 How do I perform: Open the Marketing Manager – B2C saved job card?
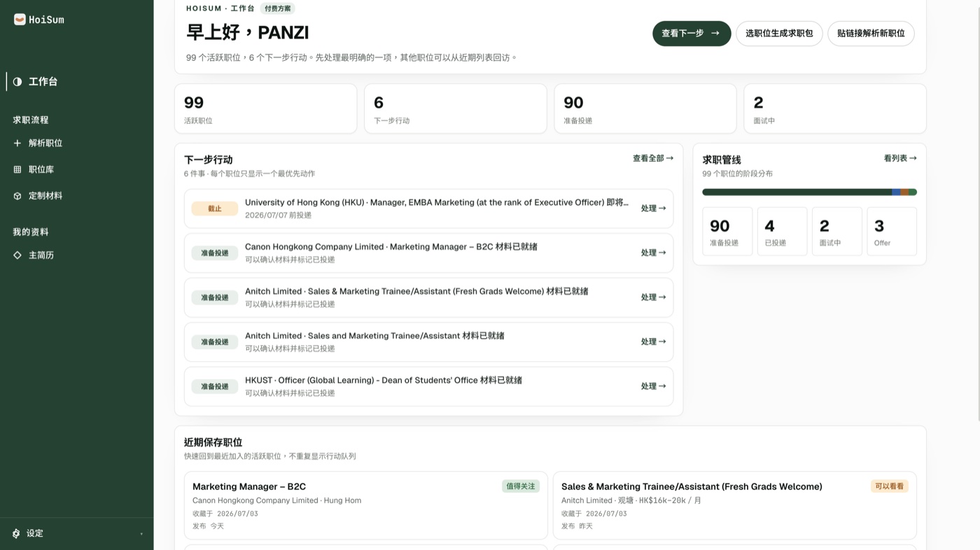point(365,505)
